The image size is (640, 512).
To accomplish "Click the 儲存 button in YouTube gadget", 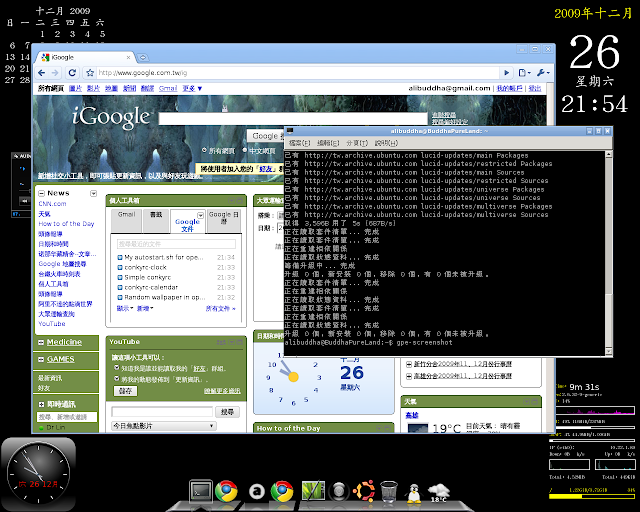I will tap(125, 391).
